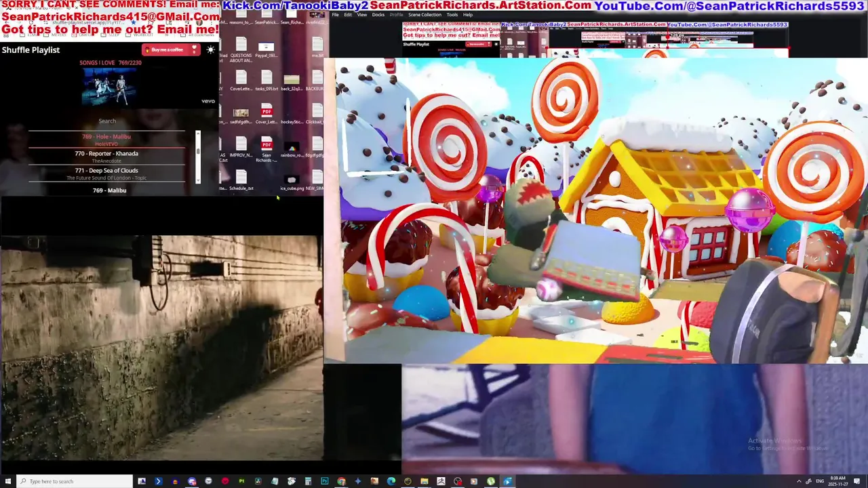
Task: Open the Profile menu in OBS
Action: pos(396,14)
